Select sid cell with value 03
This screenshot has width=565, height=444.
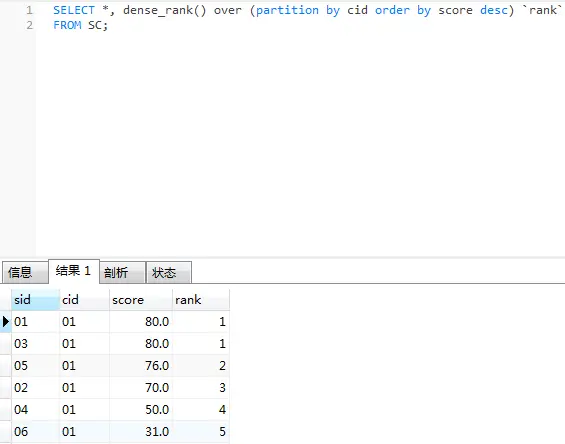[35, 343]
